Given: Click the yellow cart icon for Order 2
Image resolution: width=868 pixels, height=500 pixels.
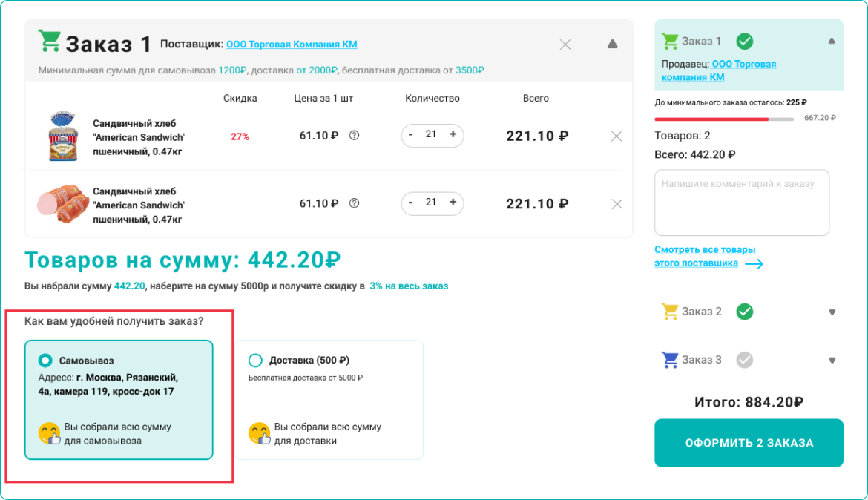Looking at the screenshot, I should [x=670, y=312].
